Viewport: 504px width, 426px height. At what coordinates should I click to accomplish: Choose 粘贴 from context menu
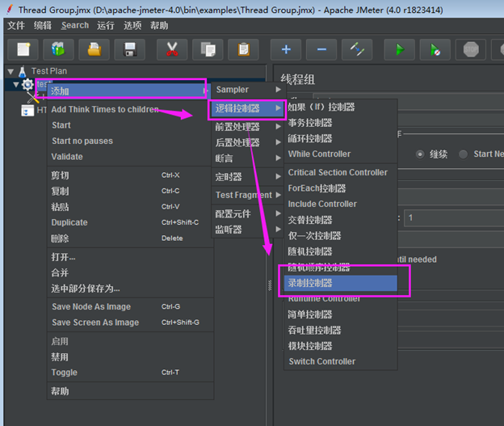(131, 207)
